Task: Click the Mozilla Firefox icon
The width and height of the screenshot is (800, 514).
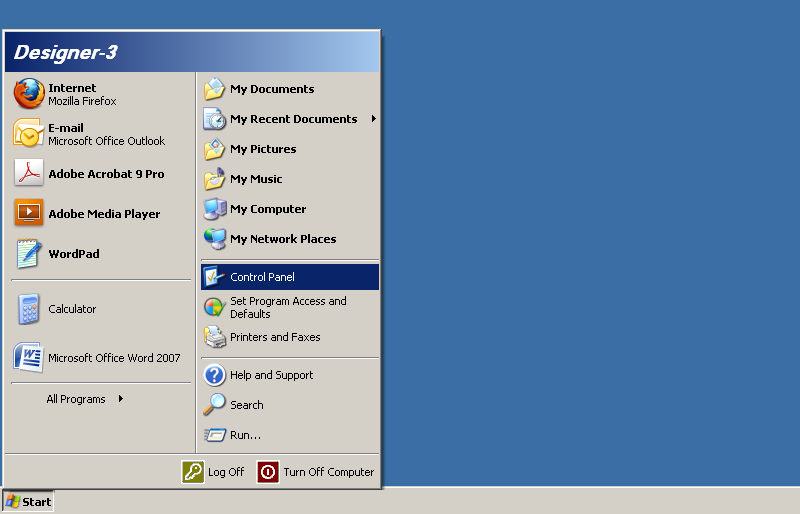Action: click(x=29, y=93)
